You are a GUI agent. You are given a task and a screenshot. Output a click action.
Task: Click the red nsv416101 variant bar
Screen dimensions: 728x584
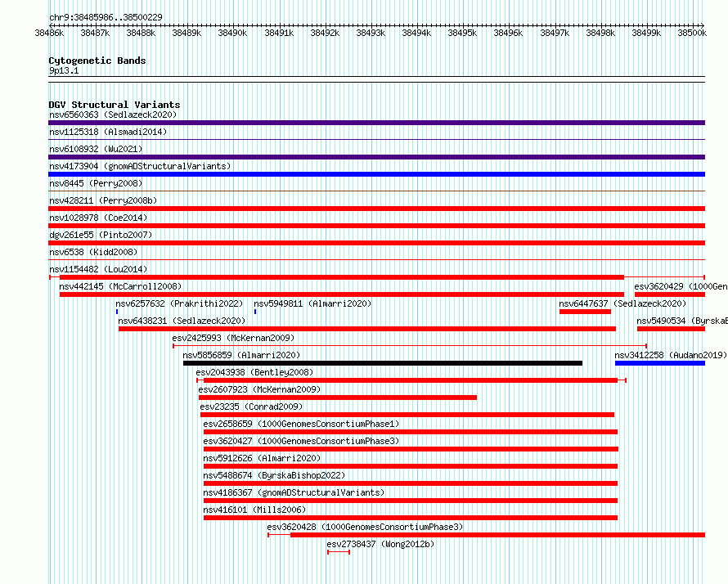coord(411,518)
